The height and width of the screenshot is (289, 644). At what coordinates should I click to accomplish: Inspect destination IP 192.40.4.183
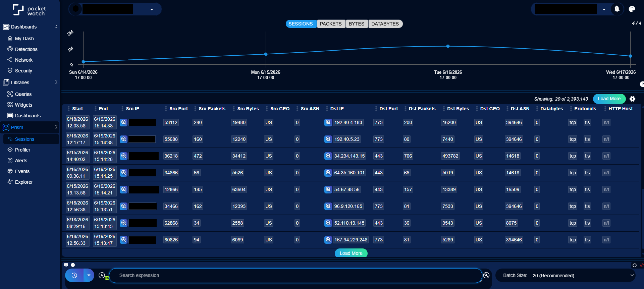tap(328, 122)
